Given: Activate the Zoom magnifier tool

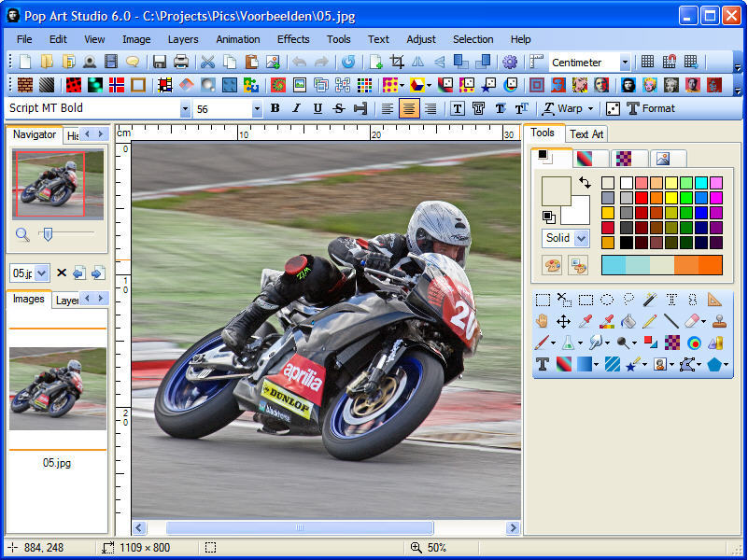Looking at the screenshot, I should pos(624,343).
